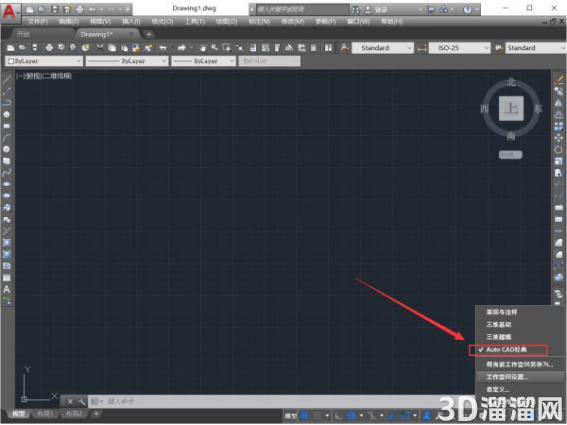Viewport: 567px width, 425px height.
Task: Click the New file icon in quick access bar
Action: pyautogui.click(x=30, y=9)
